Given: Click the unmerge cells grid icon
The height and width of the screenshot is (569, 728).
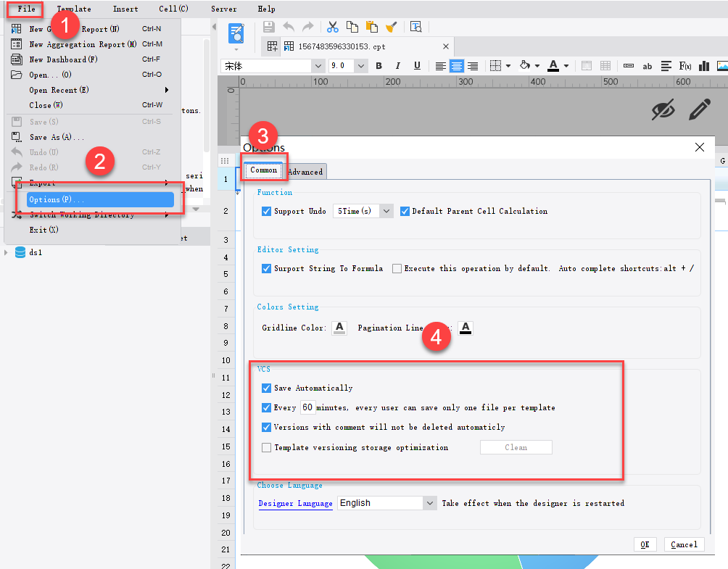Looking at the screenshot, I should [605, 66].
